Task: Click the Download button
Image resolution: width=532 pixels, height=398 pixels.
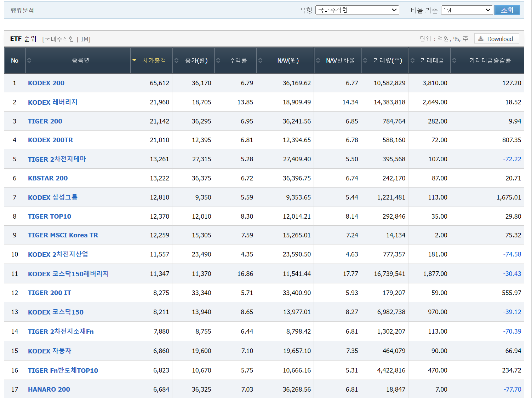Action: point(497,39)
